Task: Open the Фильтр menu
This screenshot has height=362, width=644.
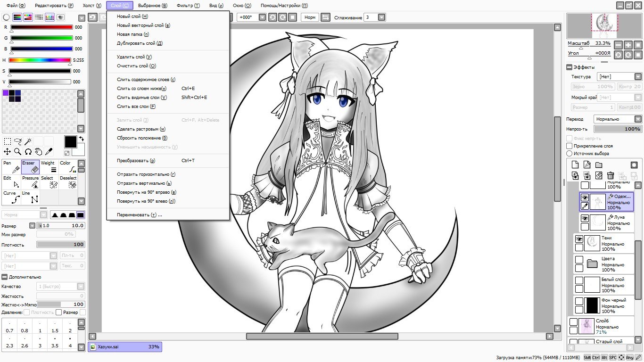Action: [x=188, y=6]
